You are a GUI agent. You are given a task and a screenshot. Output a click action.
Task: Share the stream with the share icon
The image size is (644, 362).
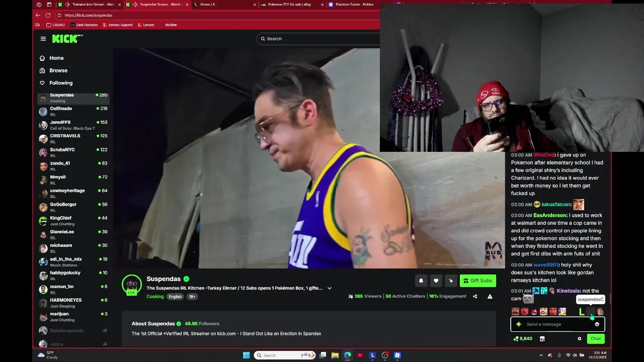[x=475, y=296]
